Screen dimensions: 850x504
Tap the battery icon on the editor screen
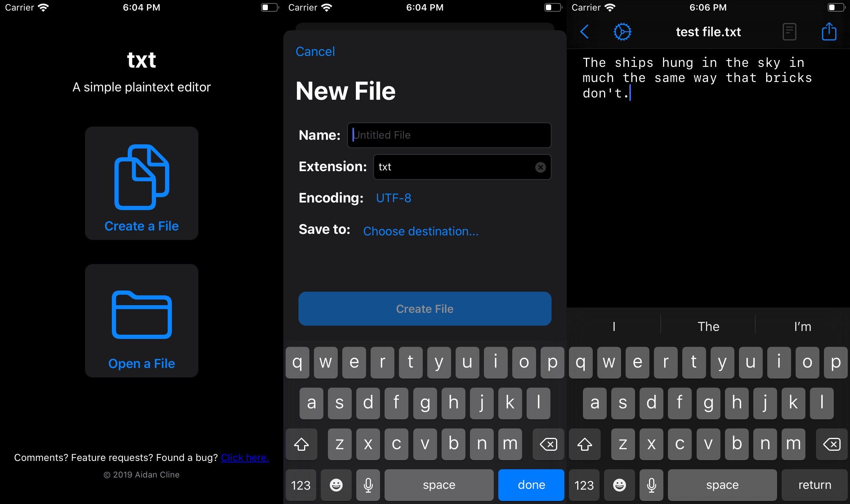coord(836,8)
